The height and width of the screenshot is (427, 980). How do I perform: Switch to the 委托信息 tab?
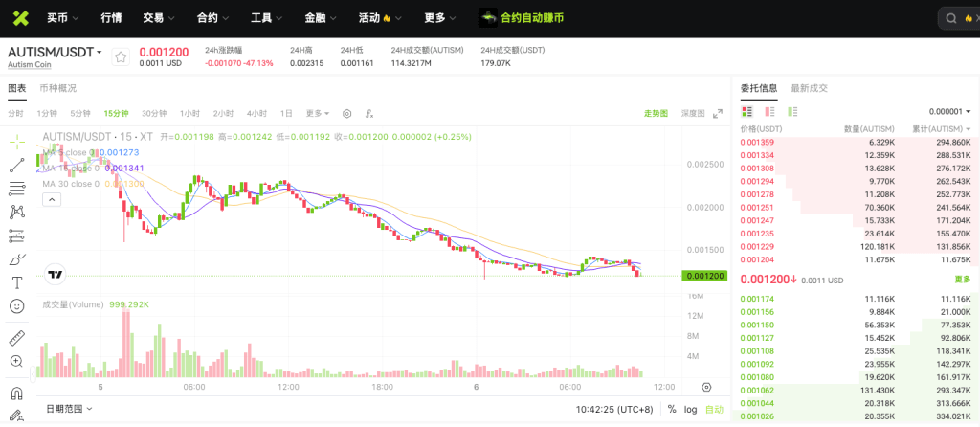(759, 88)
